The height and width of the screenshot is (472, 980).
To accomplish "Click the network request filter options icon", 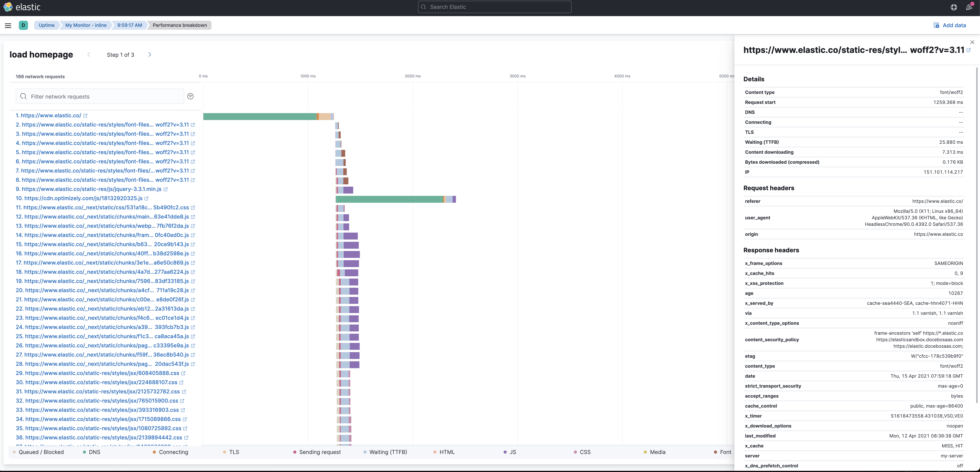I will coord(191,97).
